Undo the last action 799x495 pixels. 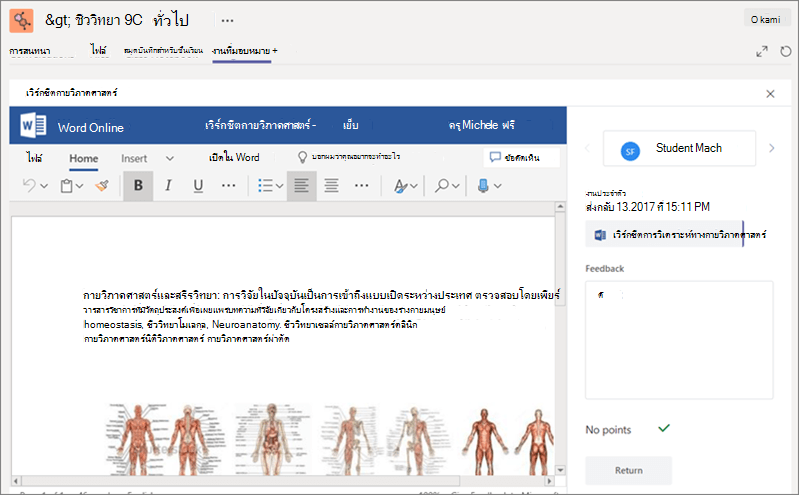[29, 186]
